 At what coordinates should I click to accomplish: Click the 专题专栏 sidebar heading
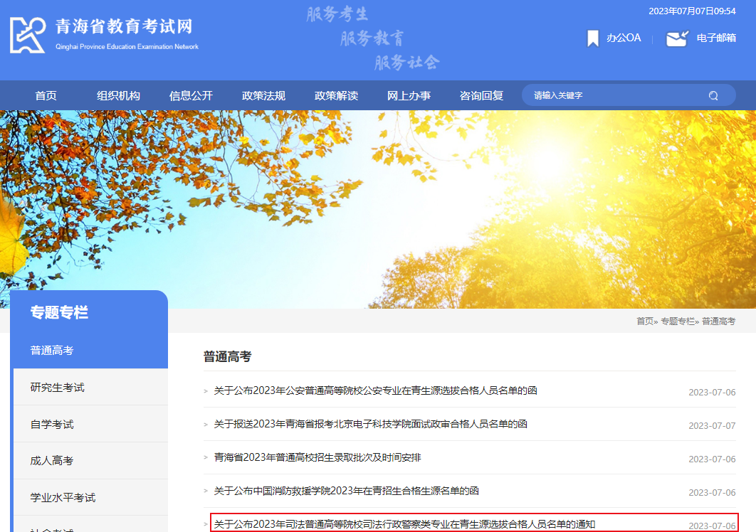click(59, 312)
